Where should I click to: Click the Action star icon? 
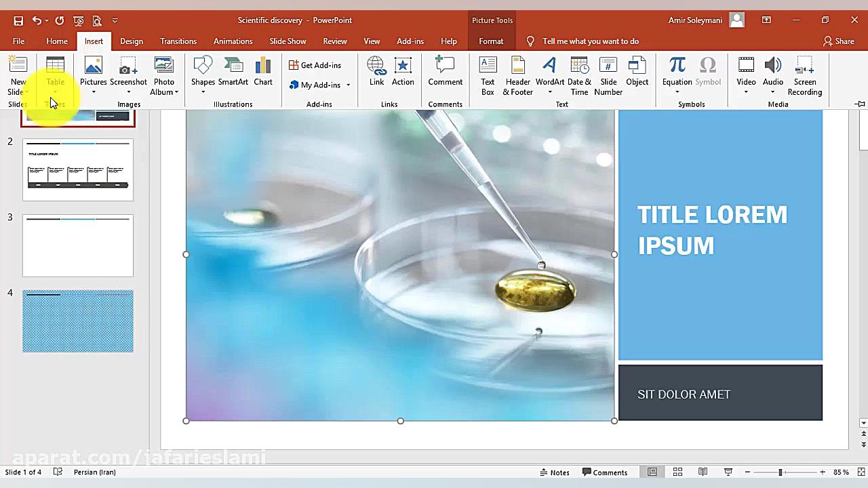pyautogui.click(x=403, y=73)
